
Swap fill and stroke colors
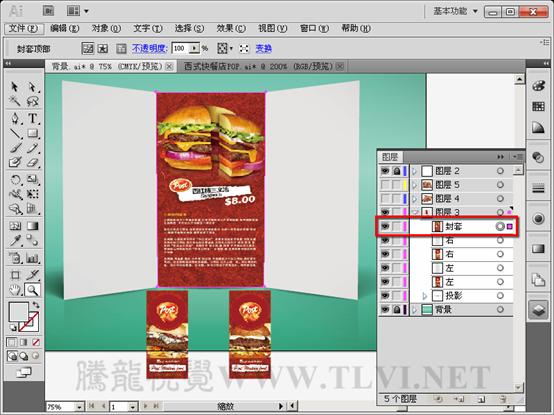pyautogui.click(x=36, y=304)
